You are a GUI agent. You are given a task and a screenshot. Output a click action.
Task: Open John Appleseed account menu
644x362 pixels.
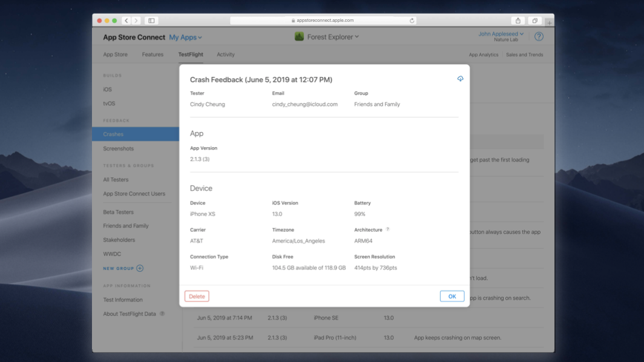click(x=501, y=34)
